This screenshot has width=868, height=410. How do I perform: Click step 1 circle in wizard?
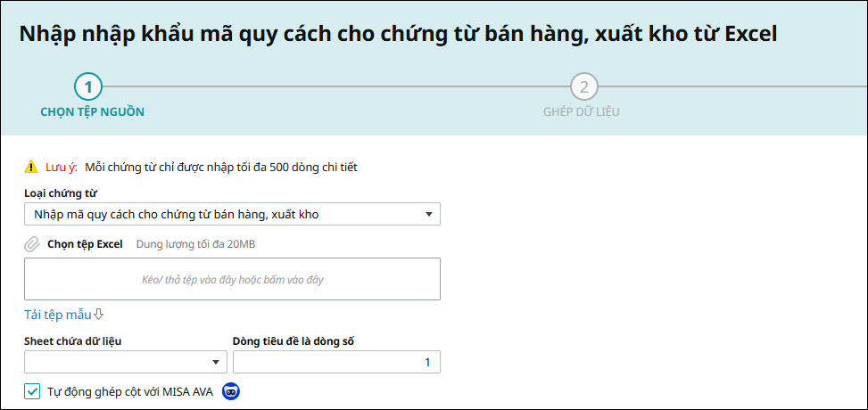pos(88,87)
